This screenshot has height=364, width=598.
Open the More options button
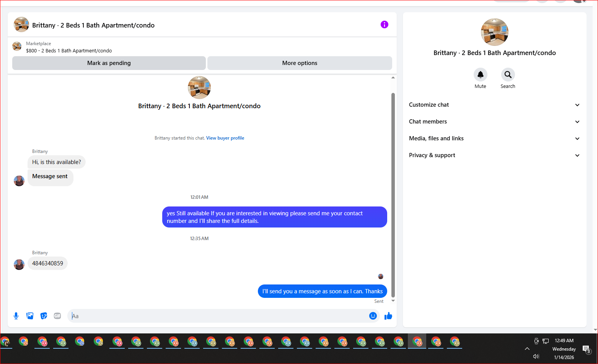click(300, 63)
